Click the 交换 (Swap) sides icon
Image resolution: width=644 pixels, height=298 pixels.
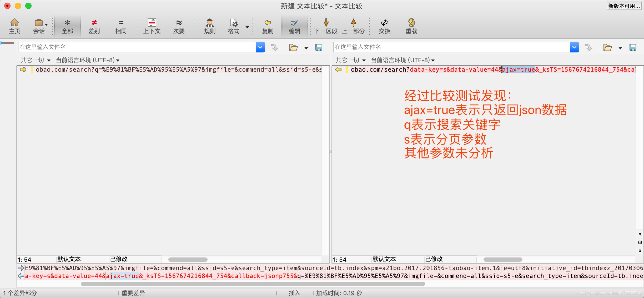coord(384,26)
